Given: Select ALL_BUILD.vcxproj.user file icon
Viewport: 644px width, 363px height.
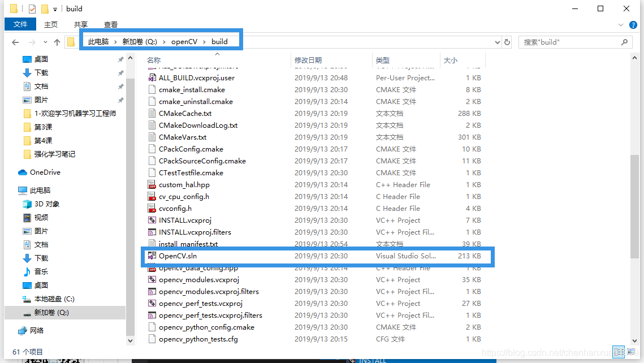Looking at the screenshot, I should (x=152, y=77).
